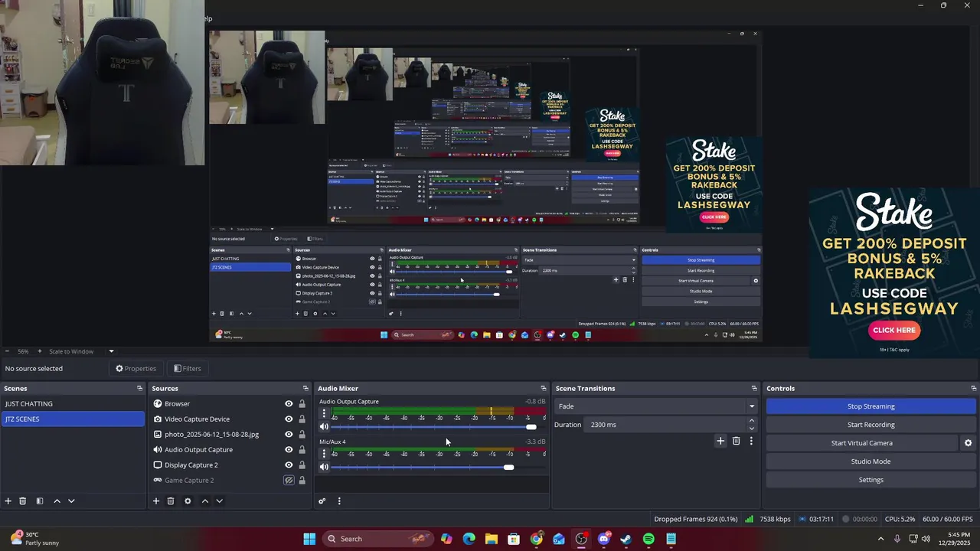Screen dimensions: 980x551
Task: Hide the Video Capture Device source
Action: tap(289, 419)
